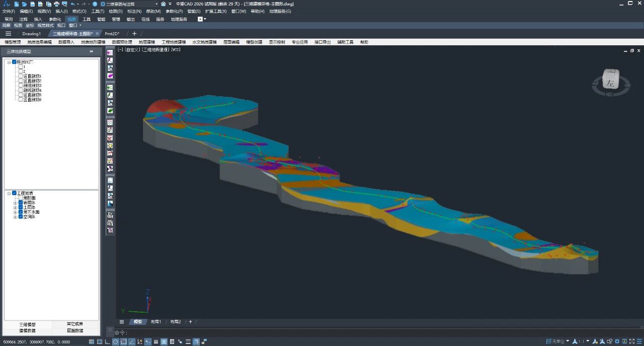Check the 竖直剖切1 checkbox
The height and width of the screenshot is (346, 644).
pos(21,76)
